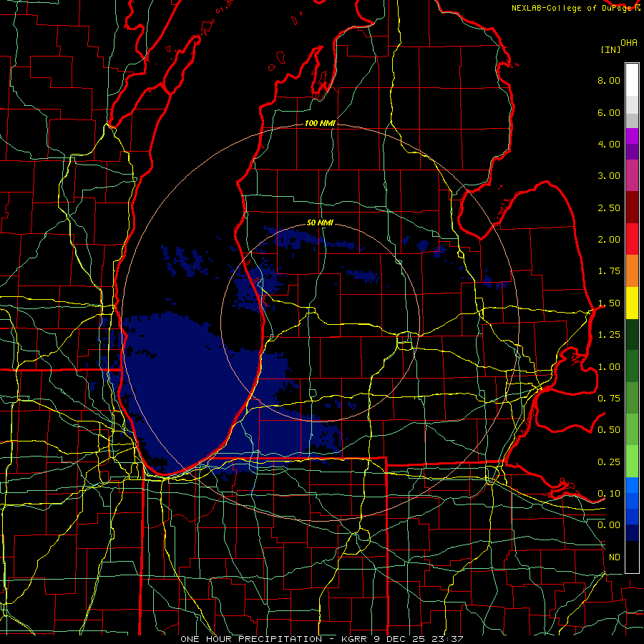Click the 4.00 legend value
The height and width of the screenshot is (644, 644).
click(609, 144)
